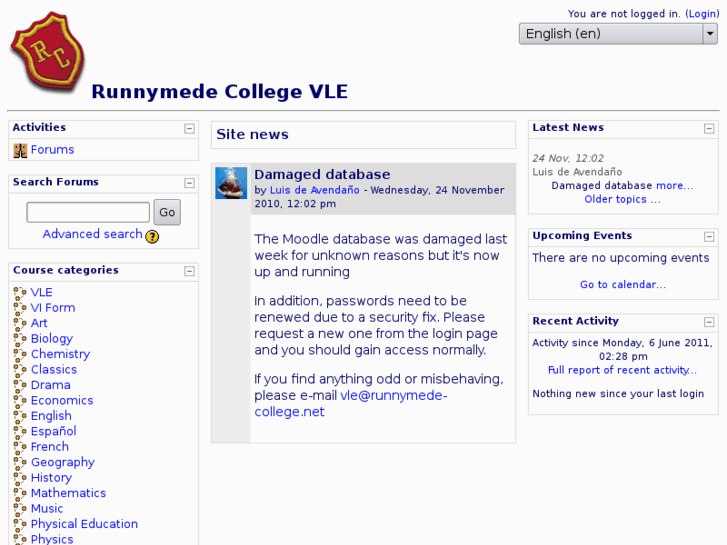The height and width of the screenshot is (545, 727).
Task: Click the category icon beside Español
Action: pos(20,431)
